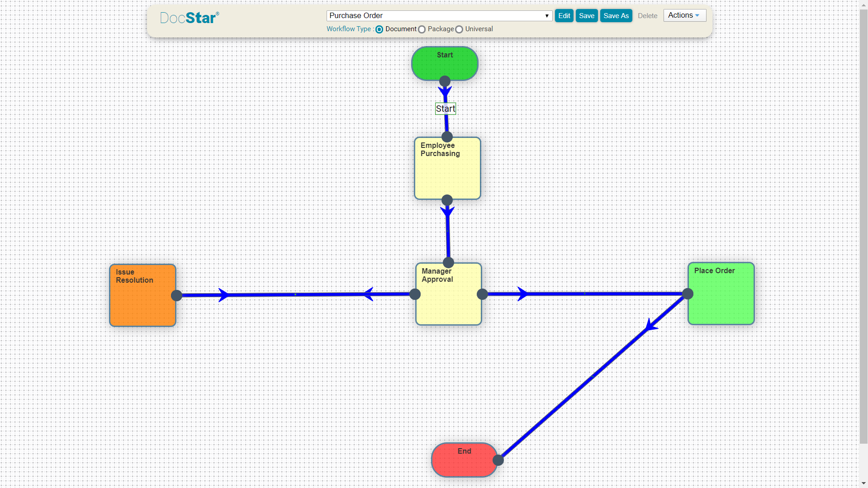Screen dimensions: 868x488
Task: Click Place Order left connector dot
Action: click(688, 294)
